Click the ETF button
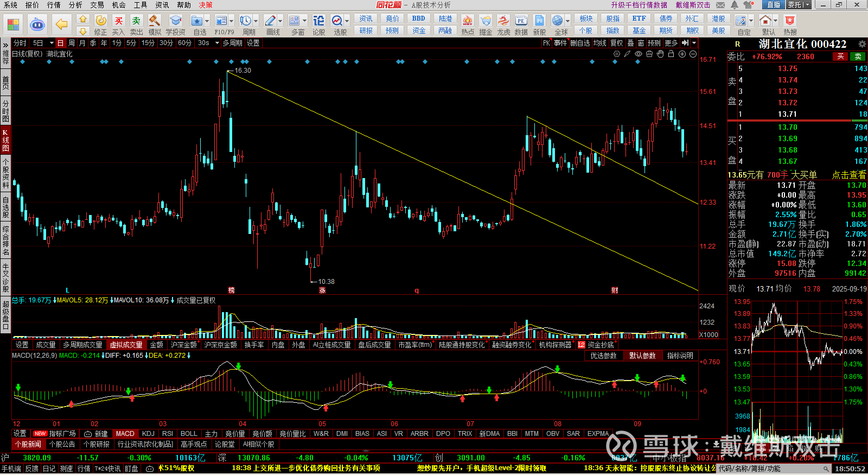The height and width of the screenshot is (475, 868). coord(639,18)
